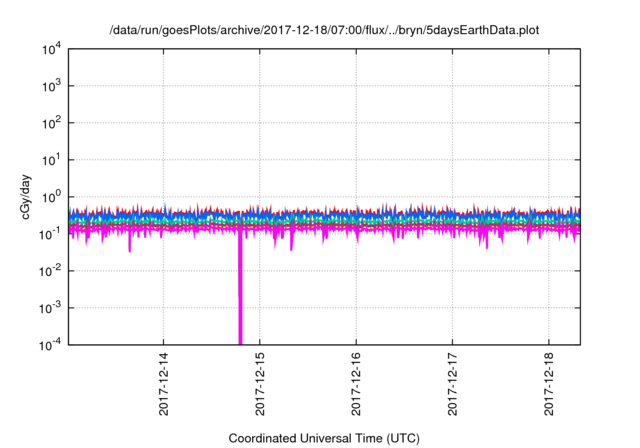Click the 10^4 y-axis tick label
This screenshot has width=640, height=448.
51,50
